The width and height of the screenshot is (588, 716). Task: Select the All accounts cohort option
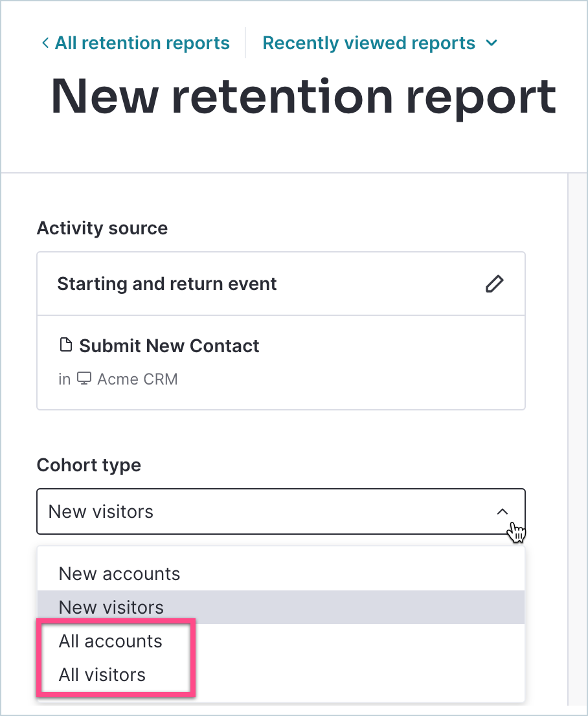tap(110, 641)
